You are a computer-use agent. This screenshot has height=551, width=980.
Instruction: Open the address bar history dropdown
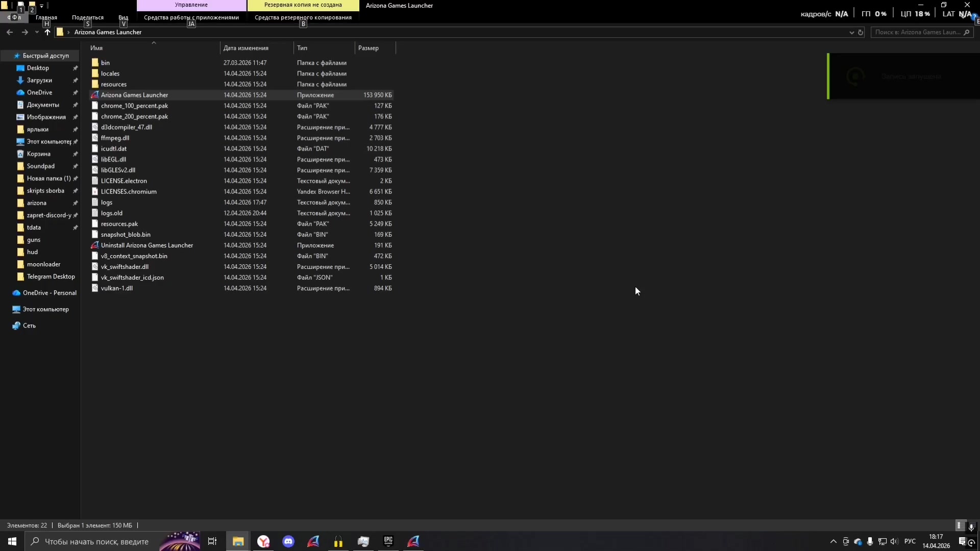click(x=851, y=32)
